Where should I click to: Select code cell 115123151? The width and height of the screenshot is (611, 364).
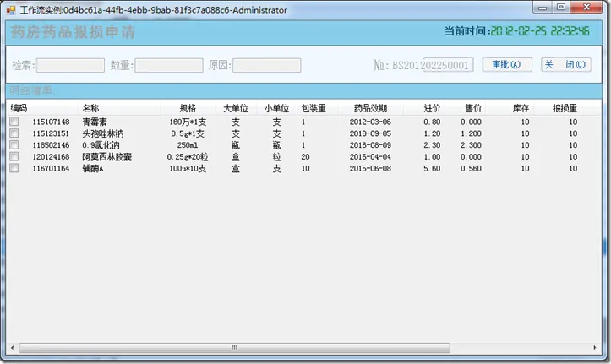tap(51, 133)
